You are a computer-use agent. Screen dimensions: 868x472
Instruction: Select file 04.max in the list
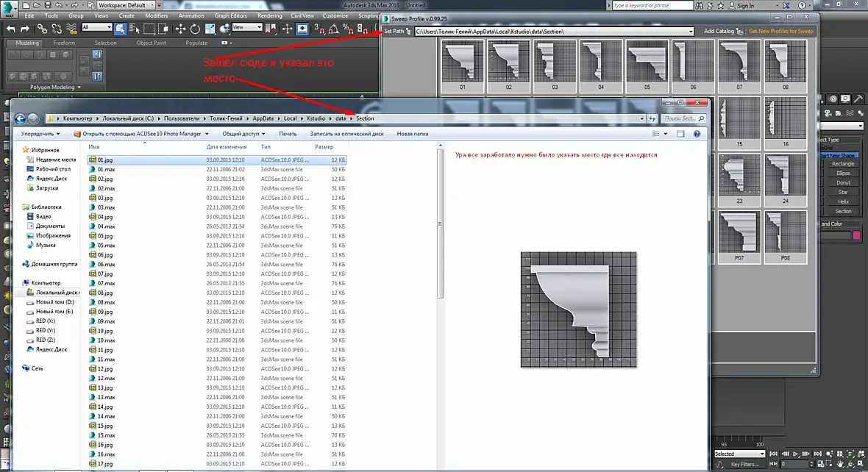(x=106, y=226)
